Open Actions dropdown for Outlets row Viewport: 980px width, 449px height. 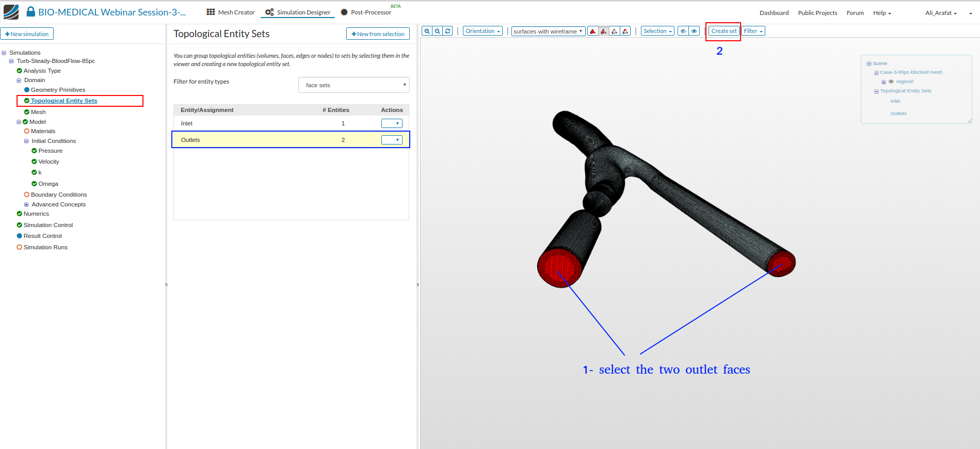point(392,140)
